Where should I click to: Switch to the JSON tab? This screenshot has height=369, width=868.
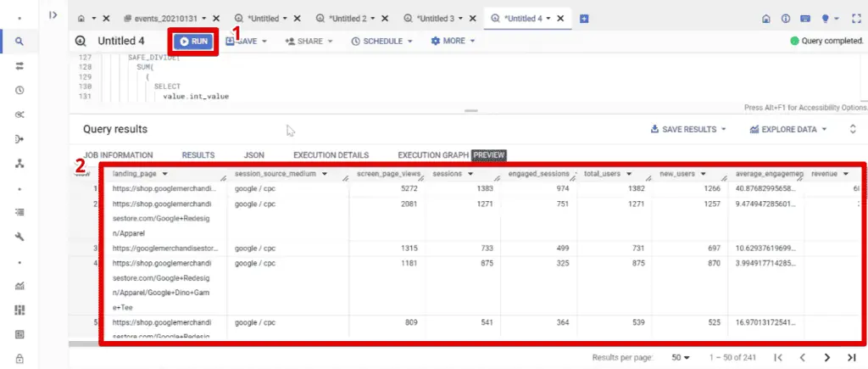tap(254, 155)
